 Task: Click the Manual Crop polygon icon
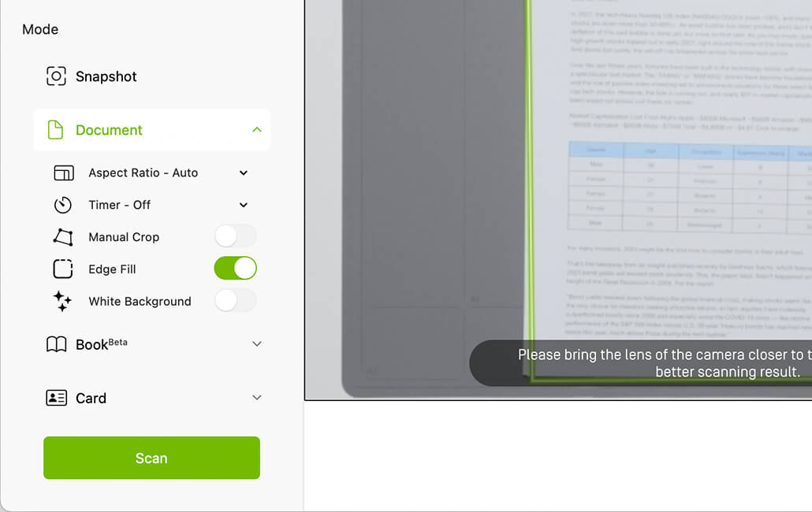coord(63,237)
